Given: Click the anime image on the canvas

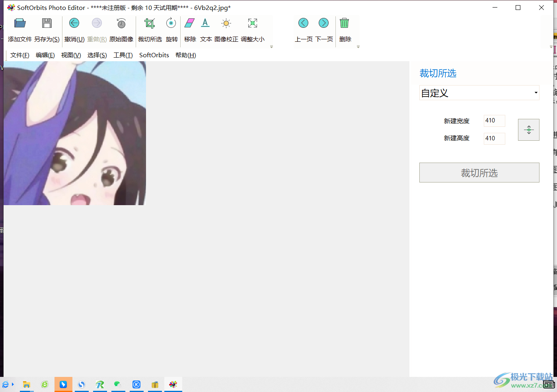Looking at the screenshot, I should (x=75, y=133).
